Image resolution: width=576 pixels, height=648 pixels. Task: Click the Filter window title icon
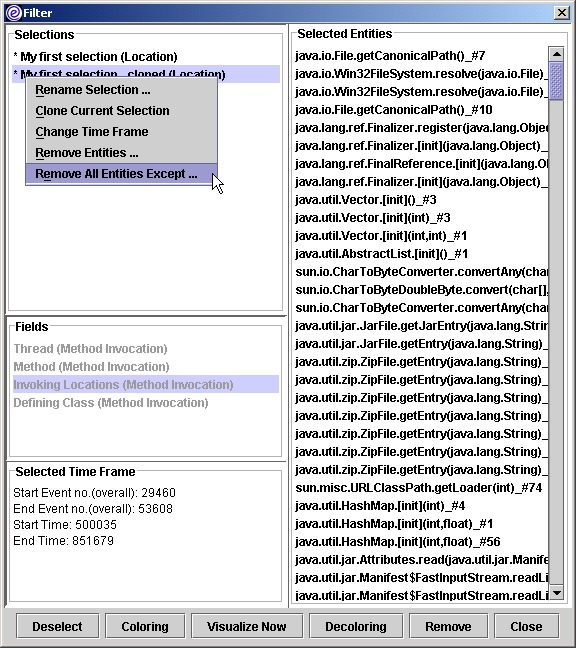[x=13, y=12]
